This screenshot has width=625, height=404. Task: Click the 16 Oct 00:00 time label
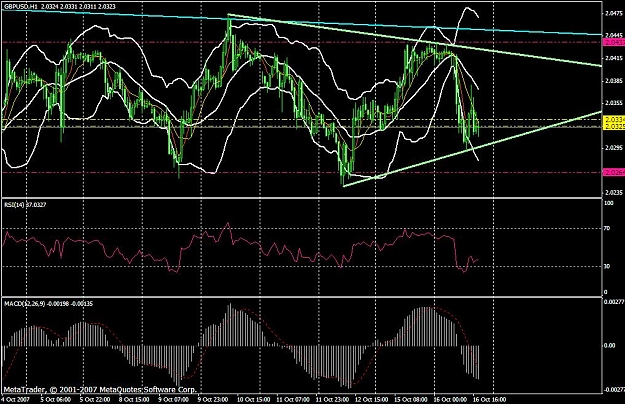click(x=450, y=399)
